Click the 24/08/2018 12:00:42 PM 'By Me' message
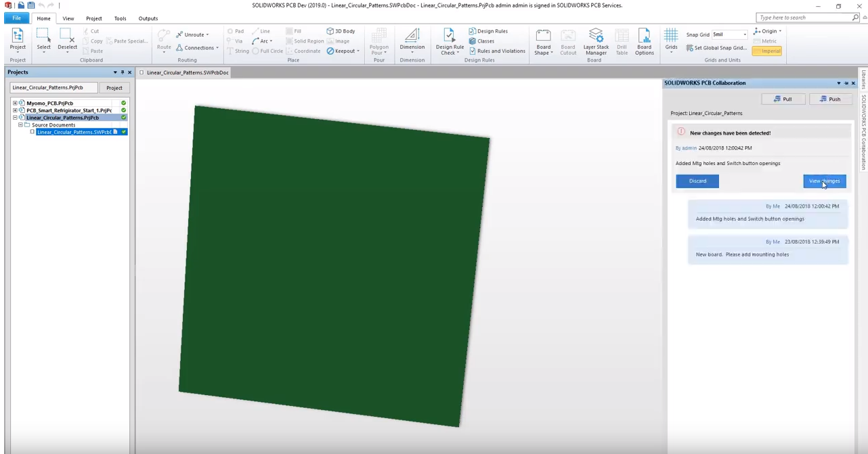Screen dimensions: 868x454 [x=768, y=213]
